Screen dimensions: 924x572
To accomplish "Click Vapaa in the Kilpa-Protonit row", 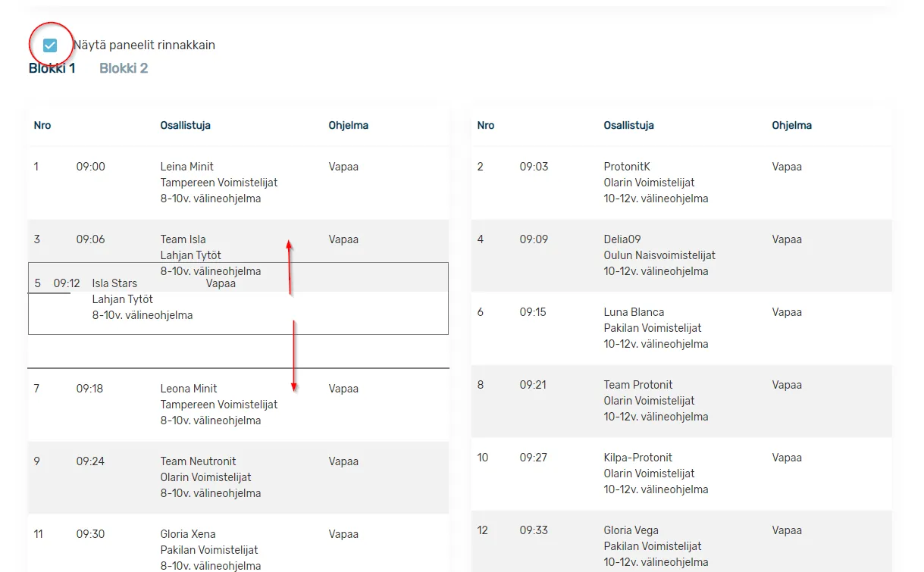I will (x=787, y=458).
